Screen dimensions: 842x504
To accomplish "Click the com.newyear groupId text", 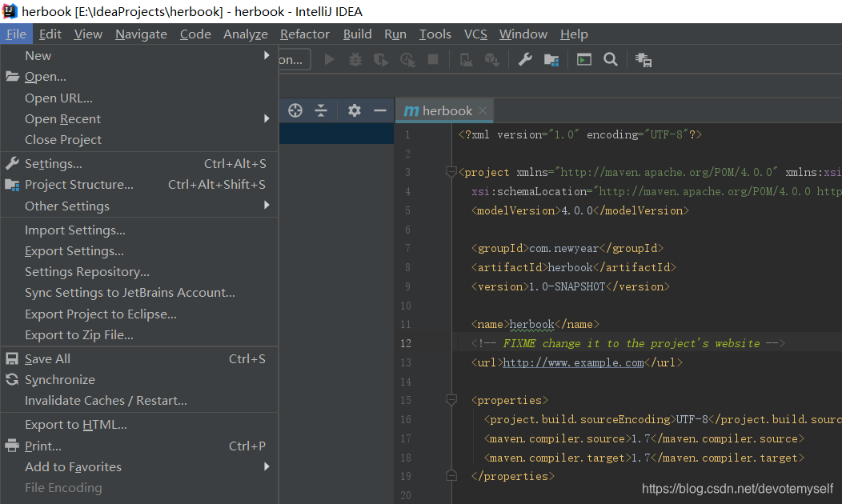I will [x=563, y=249].
